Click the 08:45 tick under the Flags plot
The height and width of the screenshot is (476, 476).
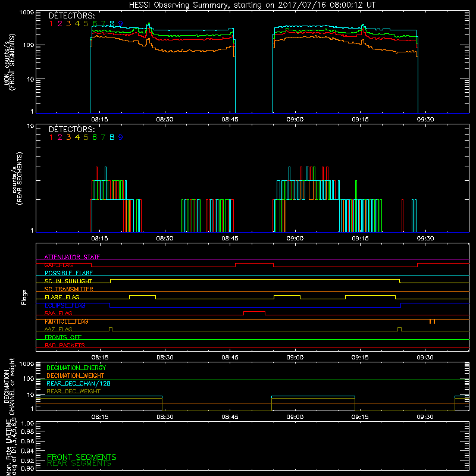(230, 358)
